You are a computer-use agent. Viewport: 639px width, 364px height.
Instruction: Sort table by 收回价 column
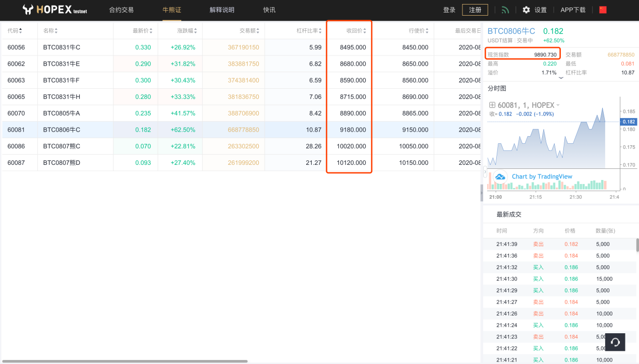click(356, 31)
